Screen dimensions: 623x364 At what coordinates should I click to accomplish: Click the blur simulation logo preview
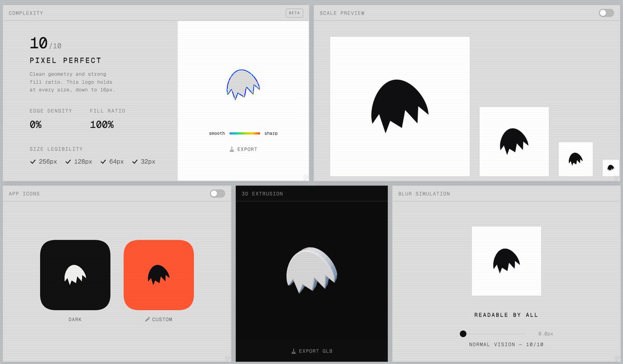pyautogui.click(x=506, y=261)
